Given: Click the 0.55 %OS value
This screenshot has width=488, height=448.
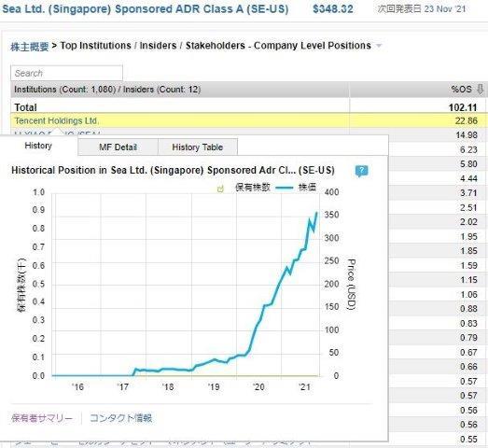Looking at the screenshot, I should pos(468,440).
